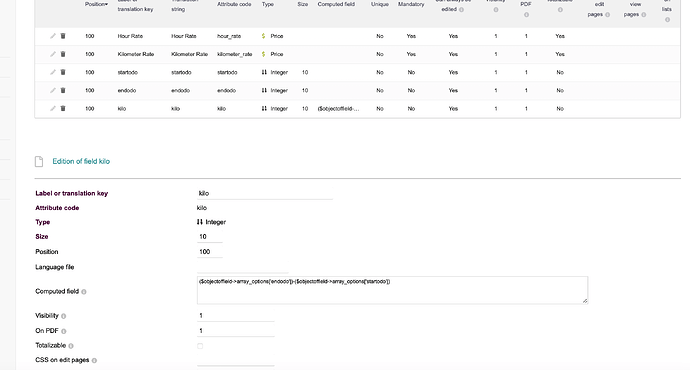690x370 pixels.
Task: Click Integer type icon in startodo row
Action: [264, 72]
